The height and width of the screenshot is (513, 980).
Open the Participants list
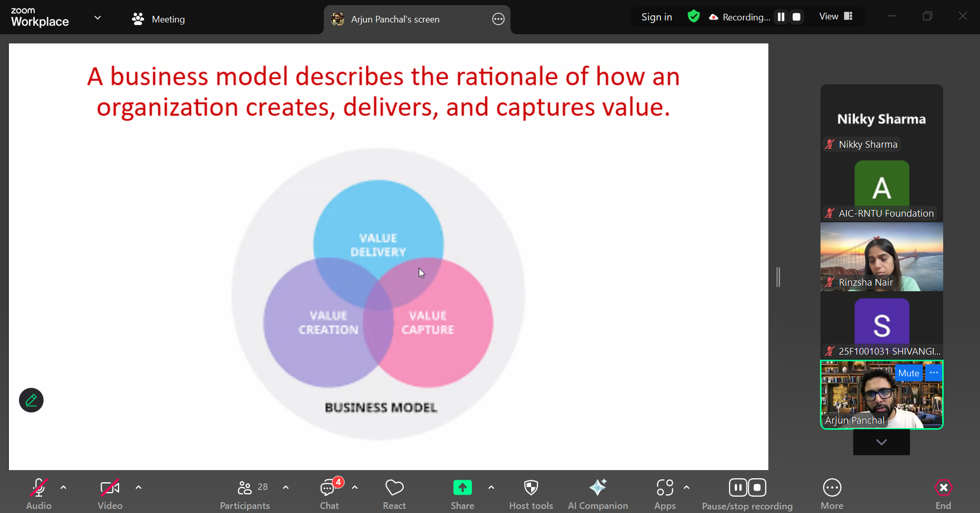245,488
